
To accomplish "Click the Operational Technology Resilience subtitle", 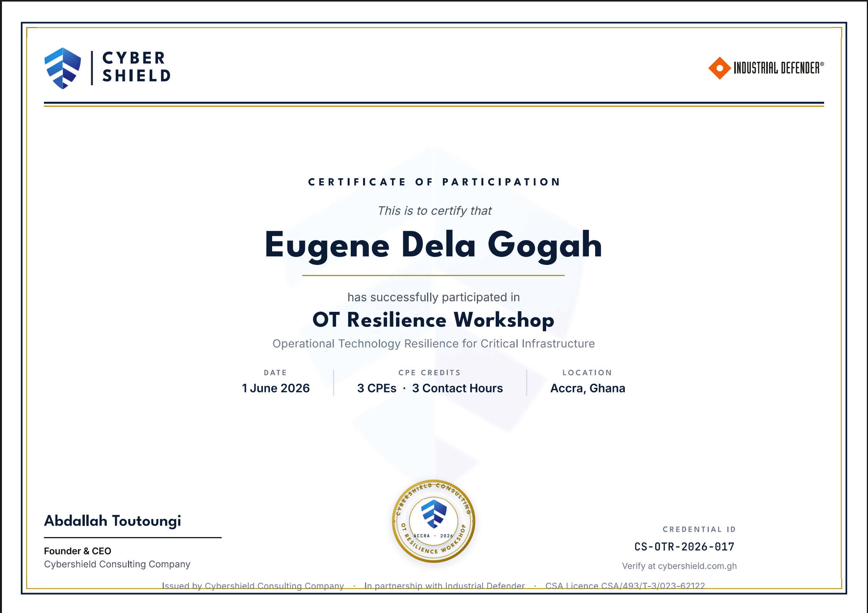I will tap(434, 344).
